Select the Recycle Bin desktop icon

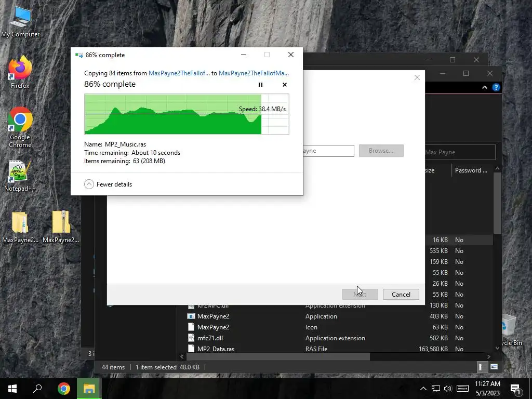pos(512,329)
